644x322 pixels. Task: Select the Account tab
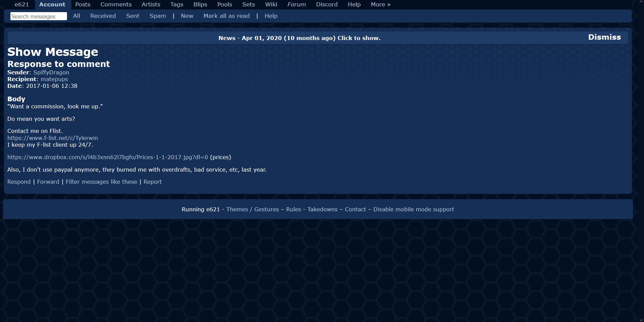[52, 4]
